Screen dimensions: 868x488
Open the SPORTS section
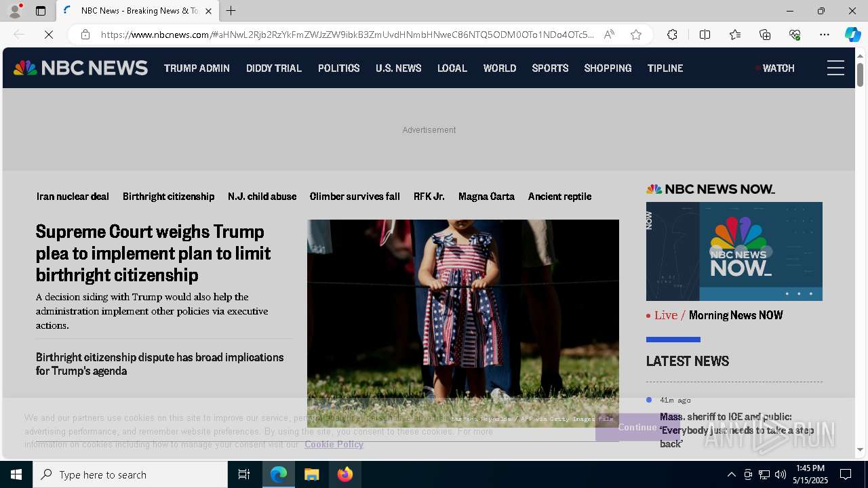[x=550, y=68]
